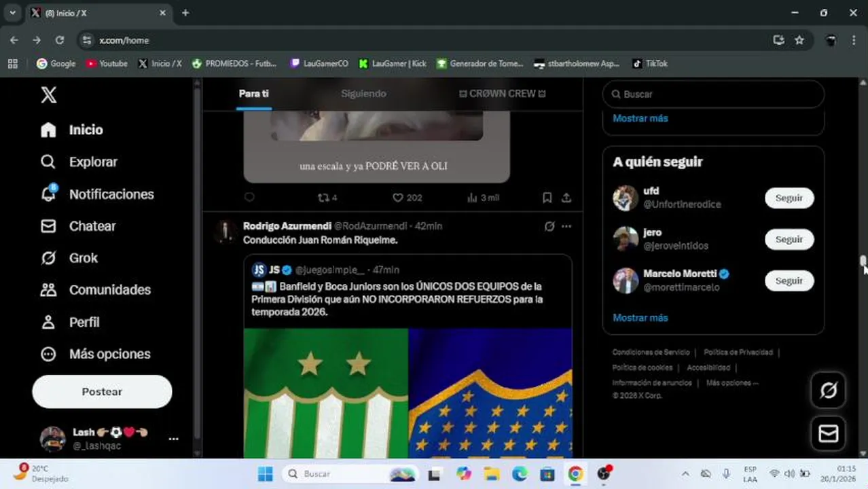Image resolution: width=868 pixels, height=489 pixels.
Task: Open the quoted JS @juegosimple__ post
Action: click(408, 289)
